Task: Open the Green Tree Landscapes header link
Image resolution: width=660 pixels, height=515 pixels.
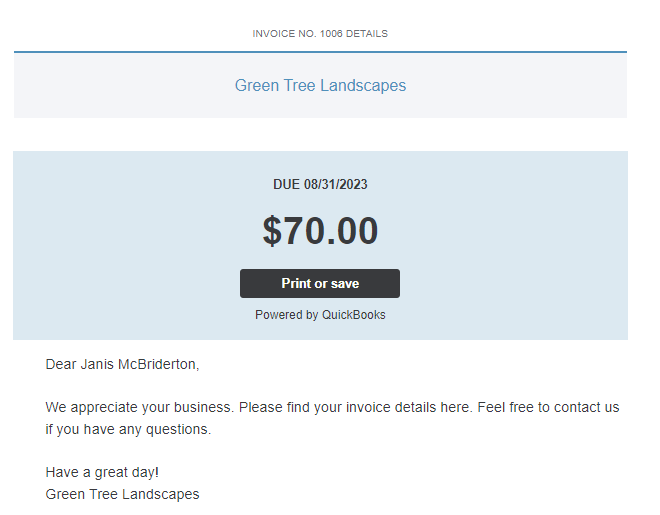Action: click(x=320, y=86)
